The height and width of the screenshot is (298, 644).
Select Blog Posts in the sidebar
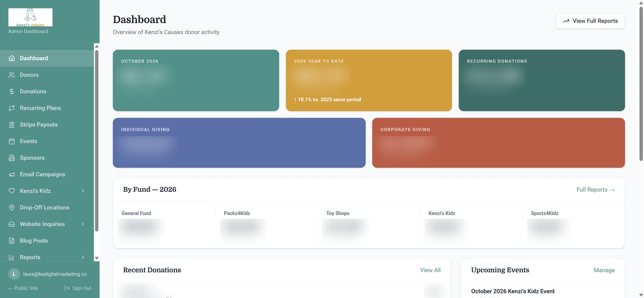pyautogui.click(x=47, y=241)
